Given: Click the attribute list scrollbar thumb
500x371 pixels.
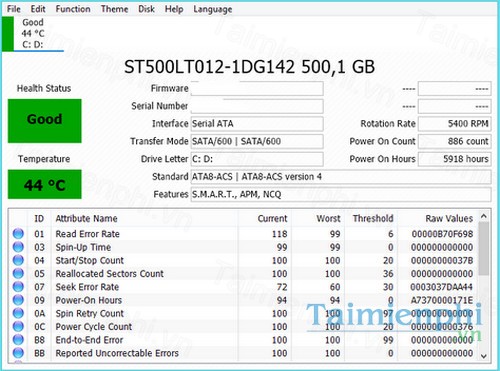Looking at the screenshot, I should 484,249.
